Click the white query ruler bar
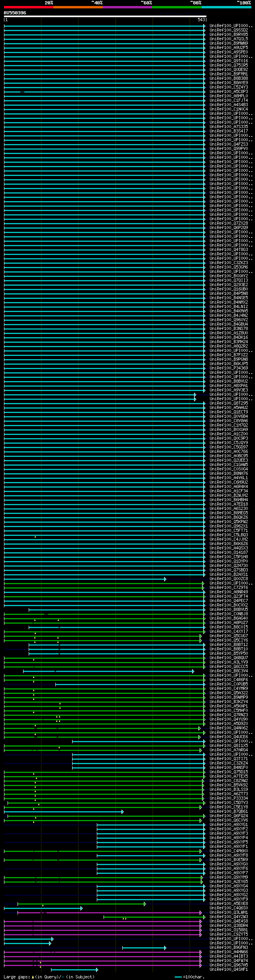Viewport: 255px width, 980px height. (105, 16)
